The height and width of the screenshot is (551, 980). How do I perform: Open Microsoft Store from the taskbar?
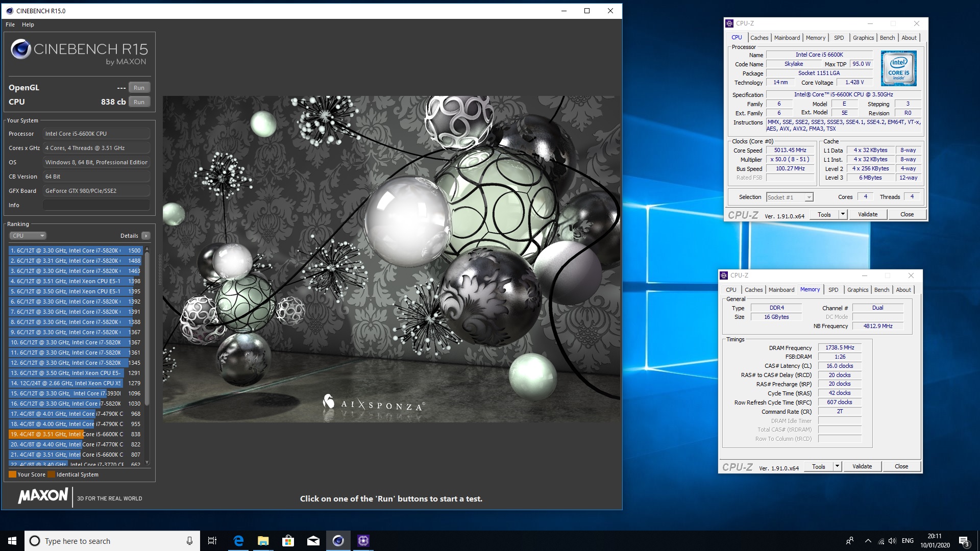[288, 541]
